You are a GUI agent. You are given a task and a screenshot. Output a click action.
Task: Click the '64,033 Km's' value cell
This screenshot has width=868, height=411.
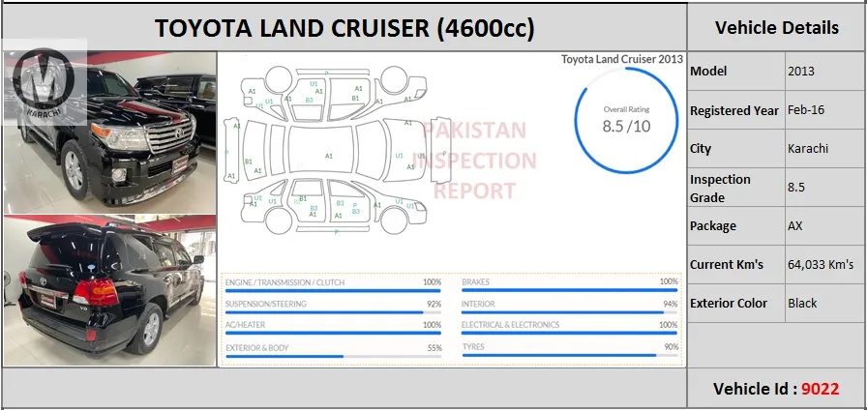[824, 264]
